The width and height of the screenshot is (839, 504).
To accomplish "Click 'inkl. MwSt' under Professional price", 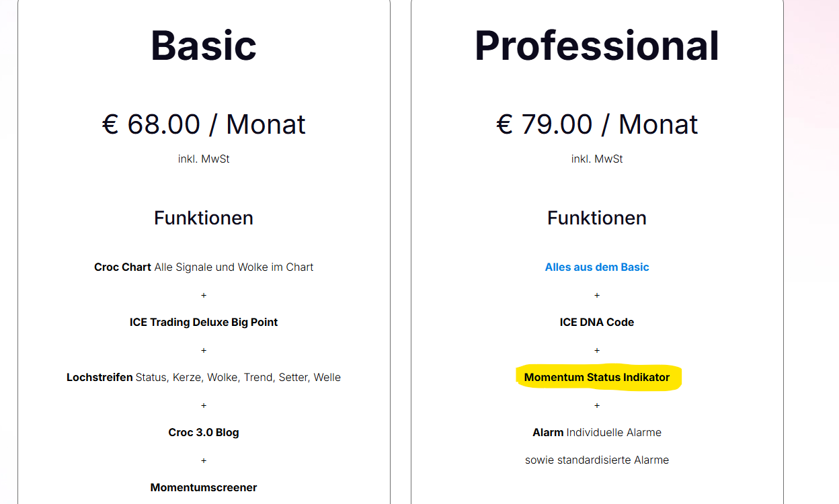I will tap(597, 159).
